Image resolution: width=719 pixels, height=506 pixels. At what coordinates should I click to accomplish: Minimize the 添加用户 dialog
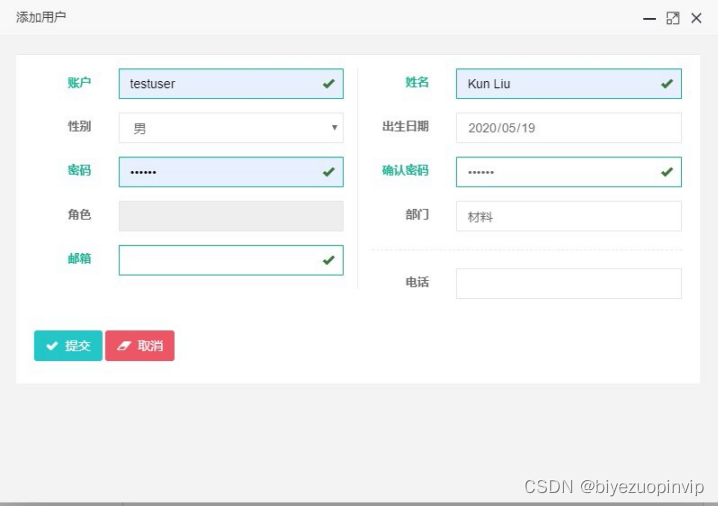tap(649, 18)
